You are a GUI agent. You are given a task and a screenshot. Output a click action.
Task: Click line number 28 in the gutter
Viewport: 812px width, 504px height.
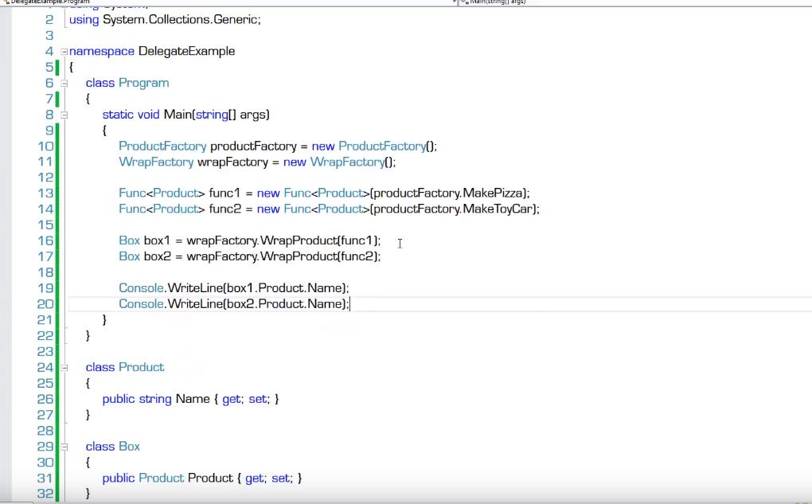[x=45, y=431]
